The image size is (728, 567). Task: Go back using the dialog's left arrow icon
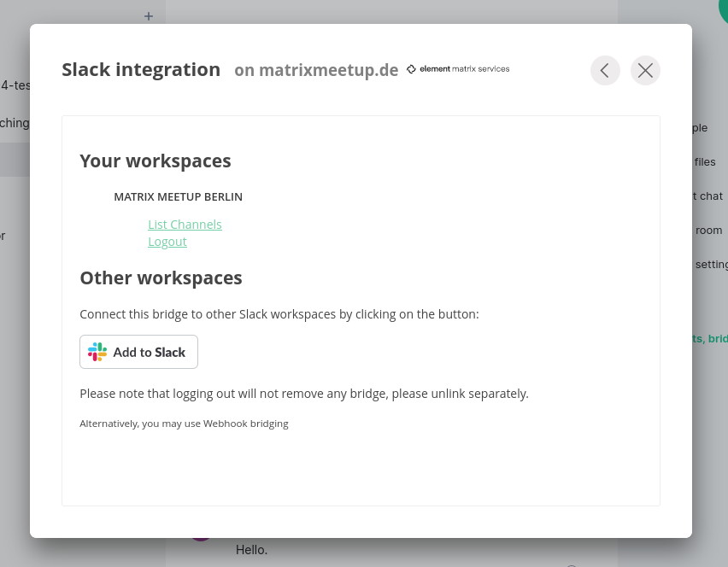(605, 70)
